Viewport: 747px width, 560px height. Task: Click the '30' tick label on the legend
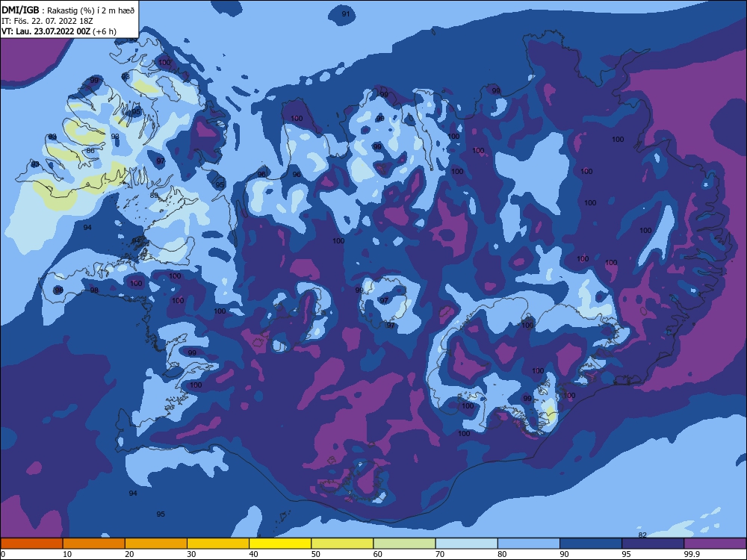(191, 554)
